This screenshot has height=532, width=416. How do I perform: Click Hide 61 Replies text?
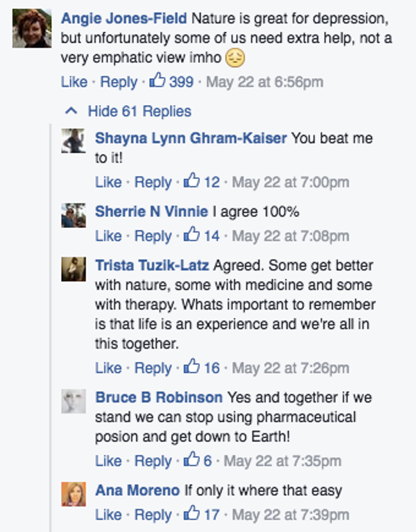tap(139, 111)
